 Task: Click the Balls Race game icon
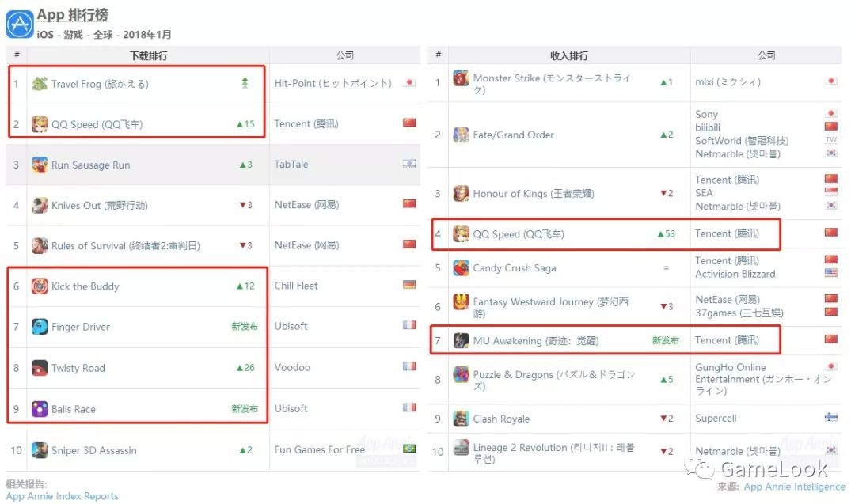pos(40,409)
